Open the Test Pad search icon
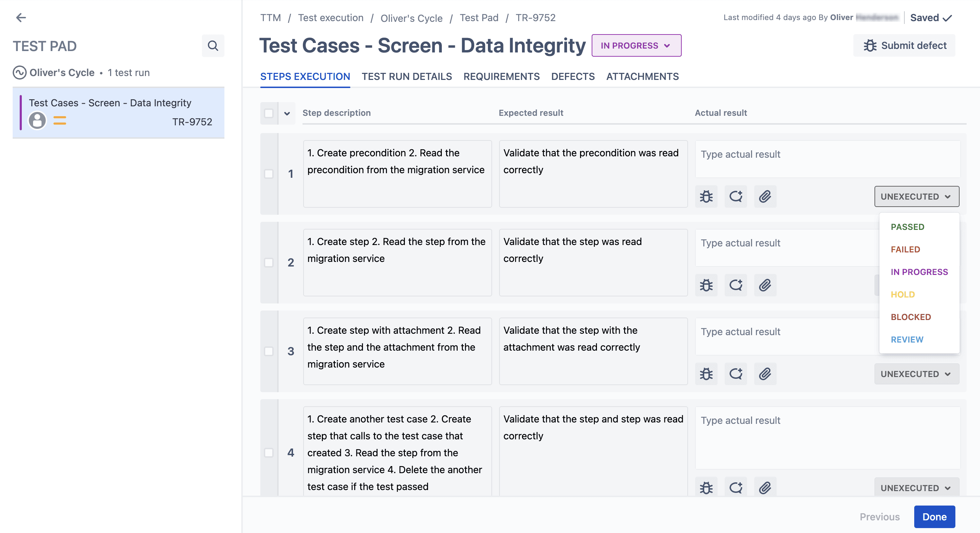The width and height of the screenshot is (980, 533). pyautogui.click(x=213, y=46)
